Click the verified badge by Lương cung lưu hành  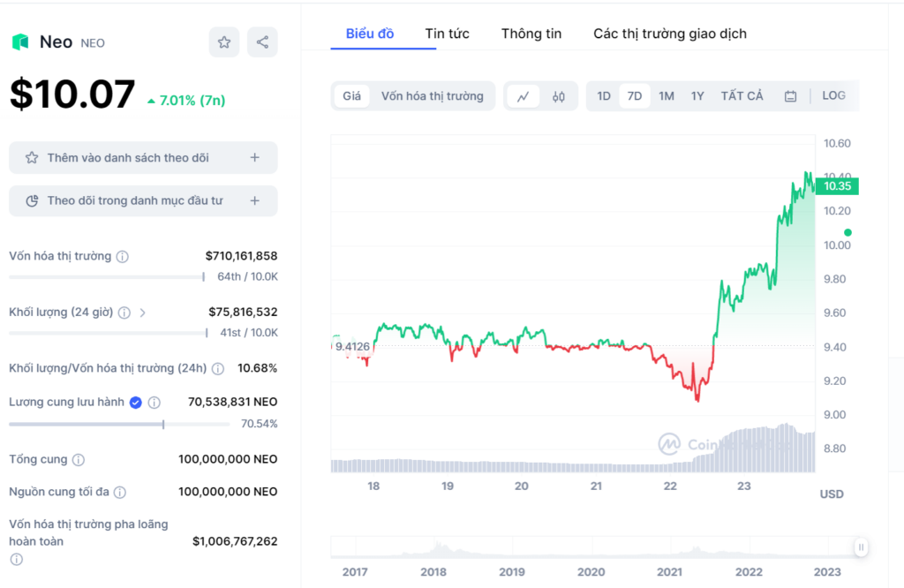pyautogui.click(x=136, y=403)
